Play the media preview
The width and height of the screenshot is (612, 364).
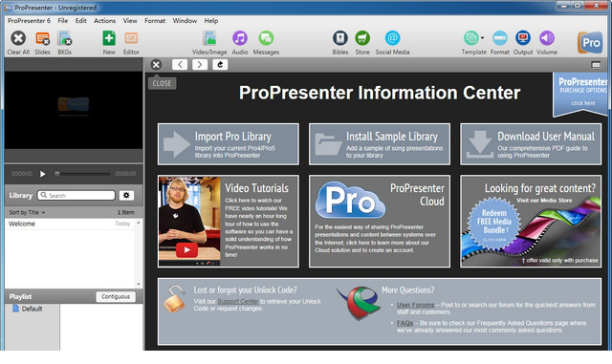(42, 174)
